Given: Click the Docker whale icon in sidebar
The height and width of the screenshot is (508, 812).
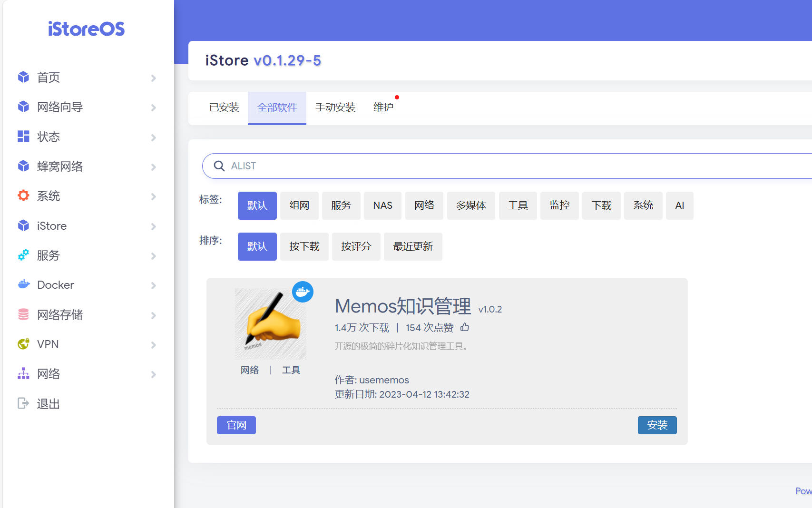Looking at the screenshot, I should coord(23,284).
